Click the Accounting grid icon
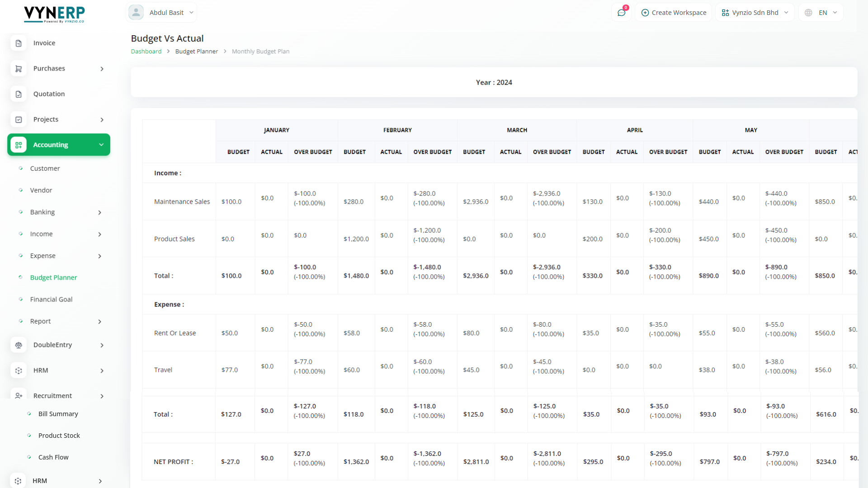 pos(19,145)
